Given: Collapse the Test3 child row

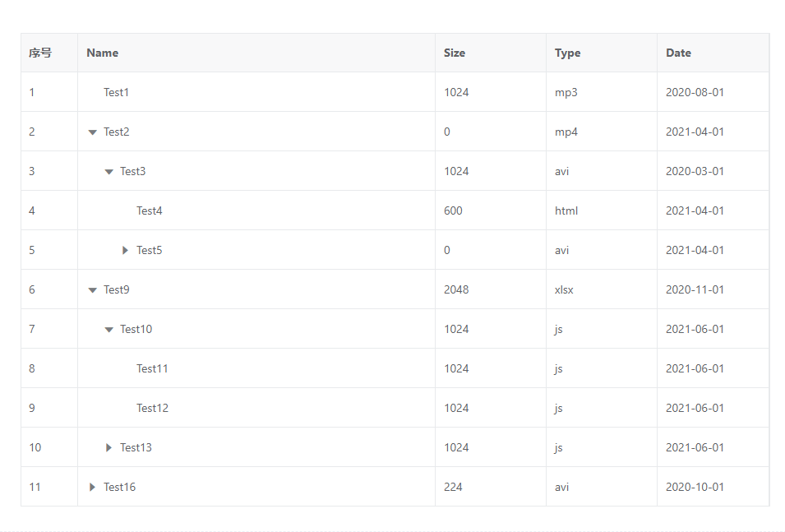Looking at the screenshot, I should click(109, 172).
